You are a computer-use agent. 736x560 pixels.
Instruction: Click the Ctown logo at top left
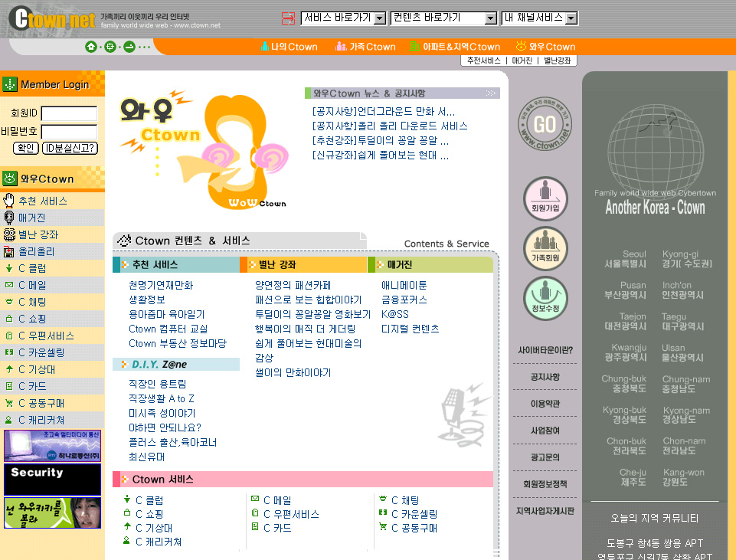click(x=51, y=19)
